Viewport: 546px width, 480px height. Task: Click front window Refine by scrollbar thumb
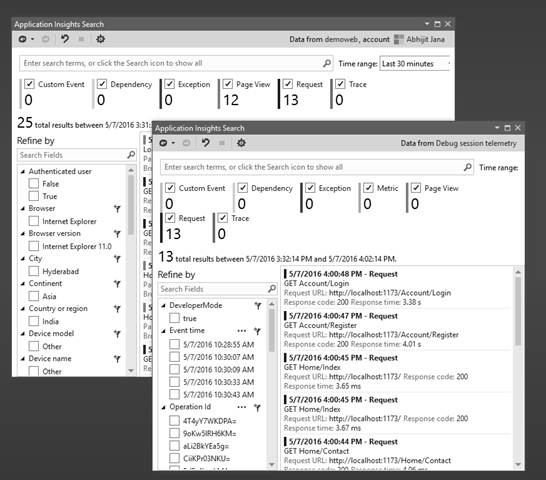[272, 330]
